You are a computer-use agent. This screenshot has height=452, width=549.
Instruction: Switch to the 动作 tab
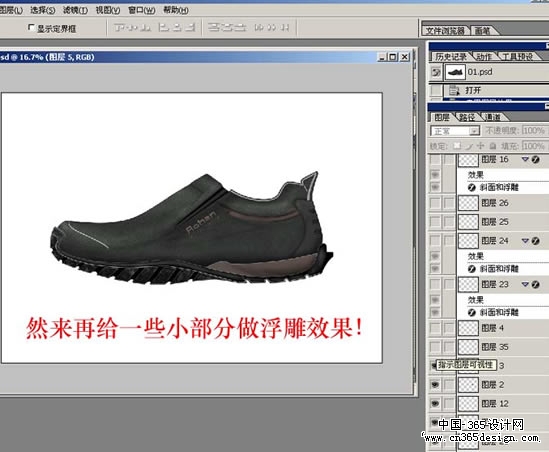tap(484, 57)
